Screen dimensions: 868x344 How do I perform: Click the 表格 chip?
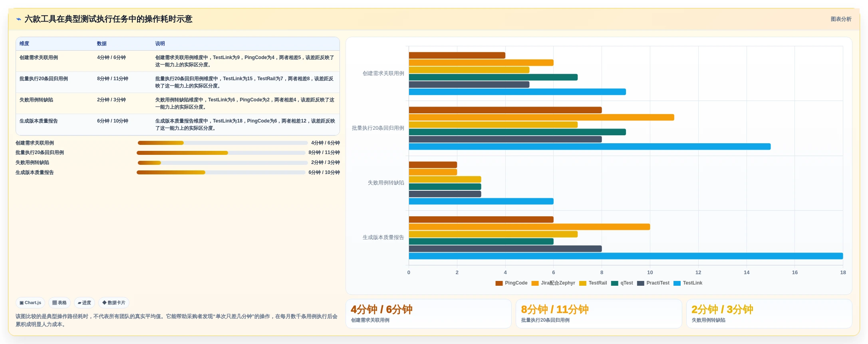click(60, 303)
